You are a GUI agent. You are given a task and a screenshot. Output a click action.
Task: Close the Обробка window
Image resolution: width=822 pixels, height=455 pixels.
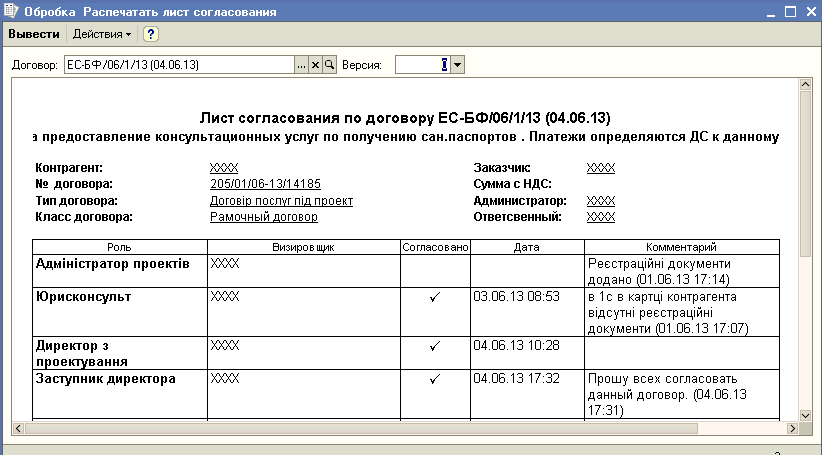pyautogui.click(x=810, y=11)
